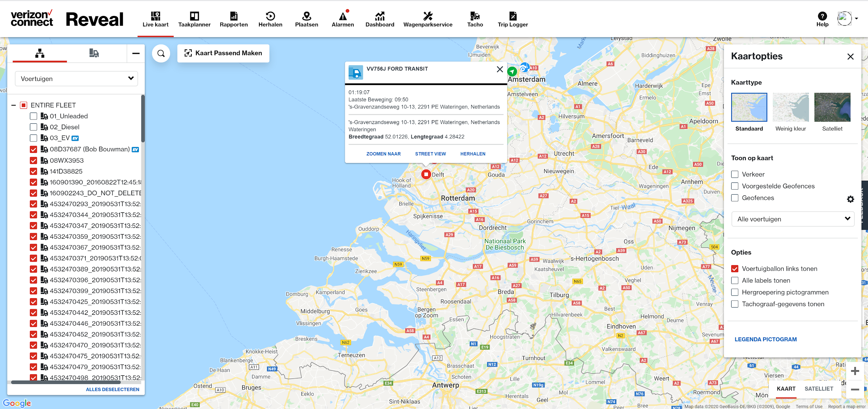Uncheck vehicle 08WX3953
The image size is (868, 409).
coord(33,161)
